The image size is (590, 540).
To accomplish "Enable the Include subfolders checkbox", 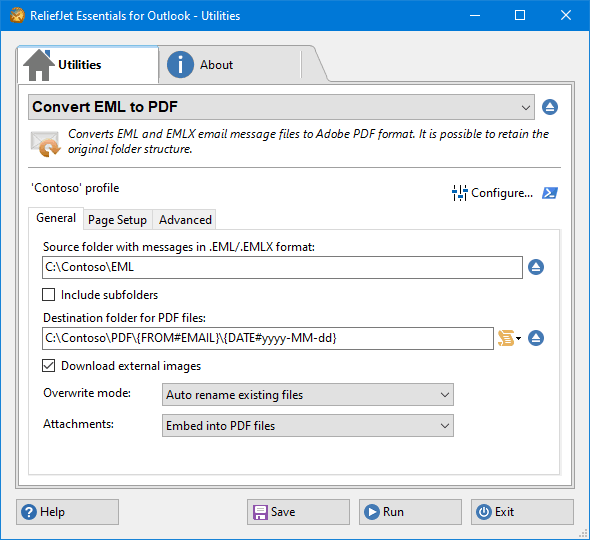I will pos(48,295).
